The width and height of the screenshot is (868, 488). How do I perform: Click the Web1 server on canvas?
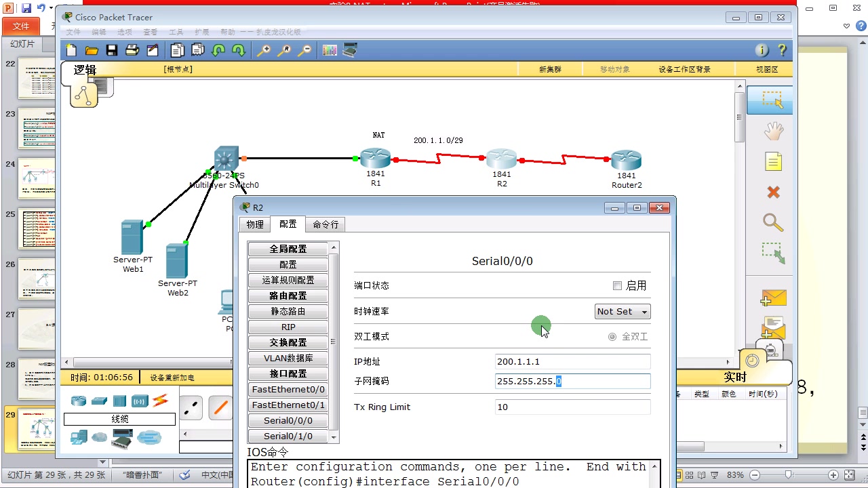coord(132,237)
